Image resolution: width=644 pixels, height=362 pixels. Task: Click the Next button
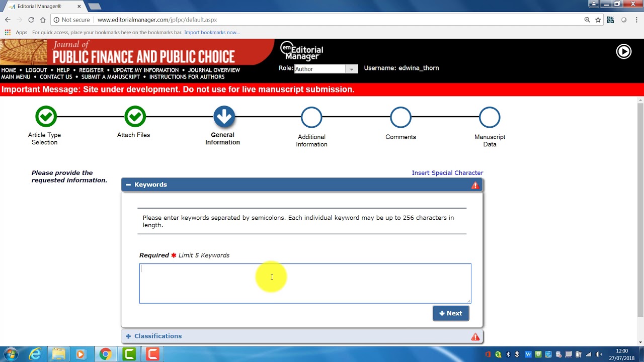pos(451,313)
